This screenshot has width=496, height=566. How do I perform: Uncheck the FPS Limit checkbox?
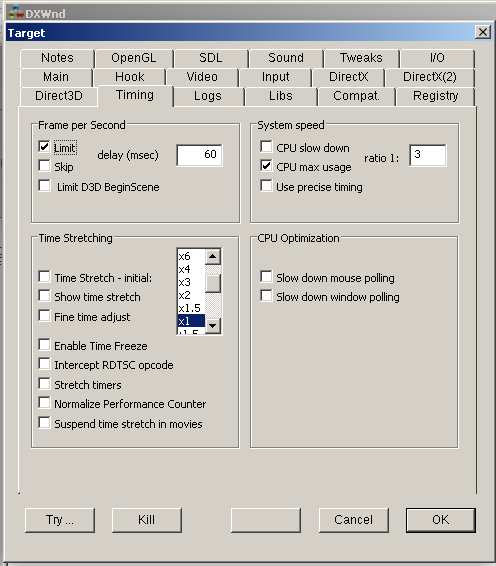coord(44,147)
